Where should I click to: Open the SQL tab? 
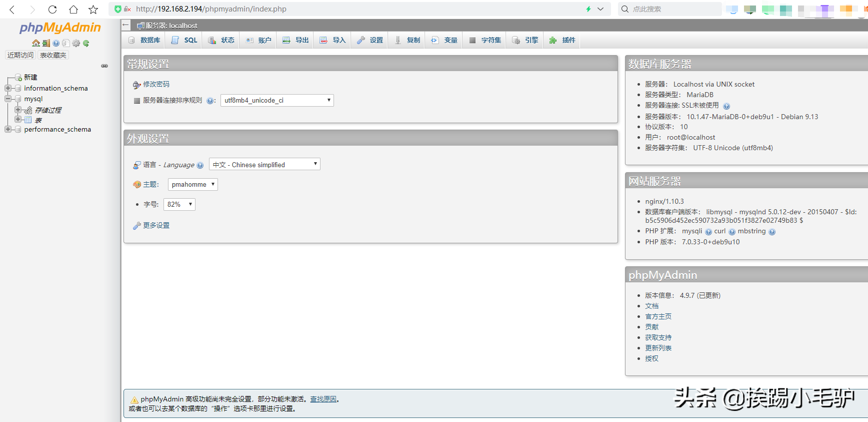(184, 40)
